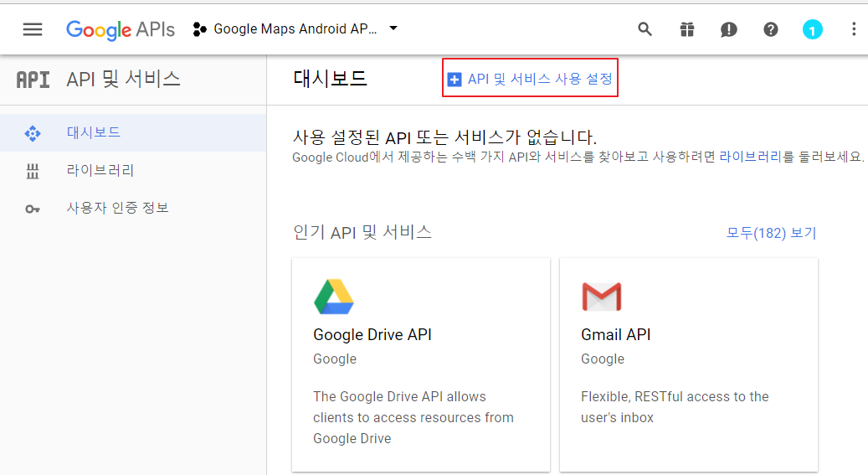The height and width of the screenshot is (475, 868).
Task: Click API 및 서비스 사용 설정 button
Action: click(530, 79)
